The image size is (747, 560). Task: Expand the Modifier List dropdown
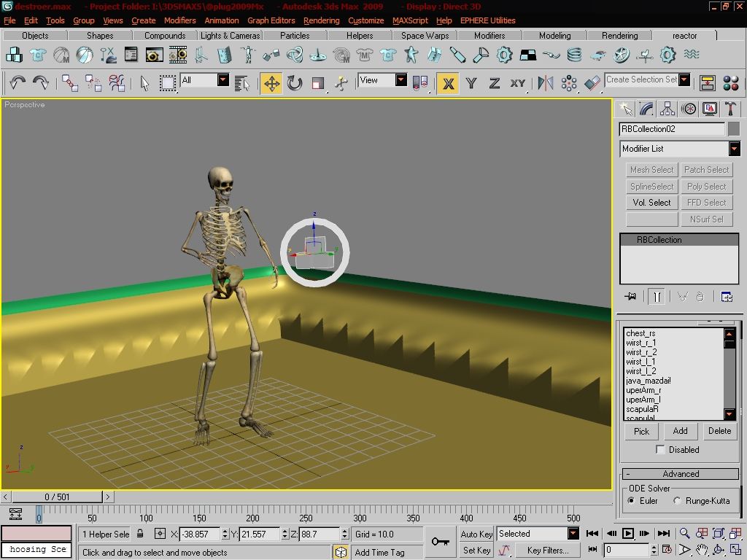[680, 149]
